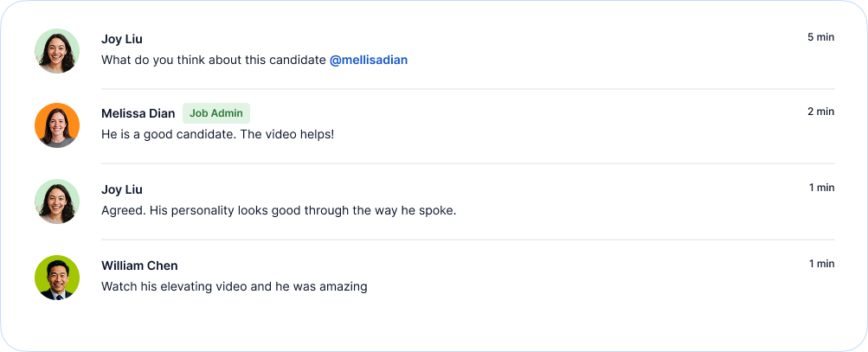Select the "Watch his elevating video" comment text
The image size is (868, 352).
(x=234, y=287)
